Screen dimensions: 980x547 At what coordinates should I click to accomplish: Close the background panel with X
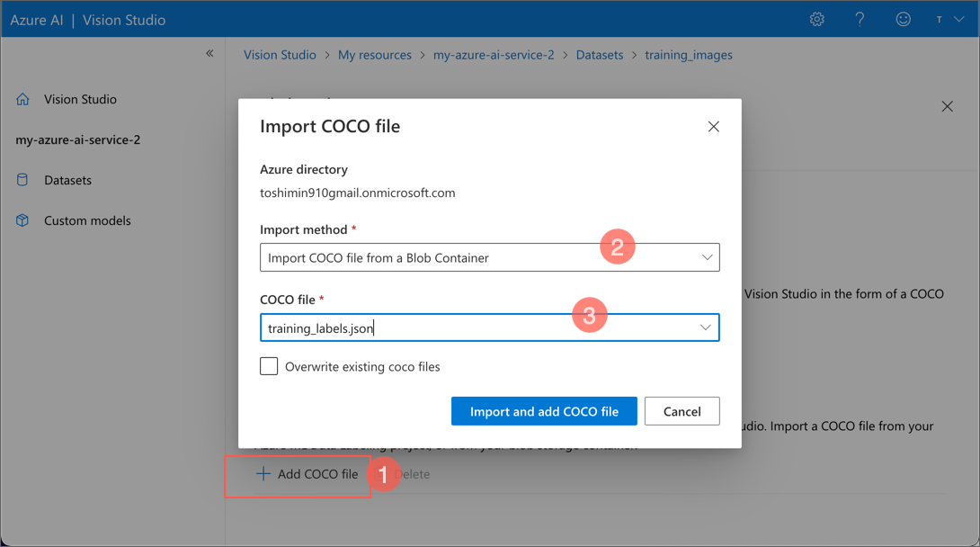[948, 107]
